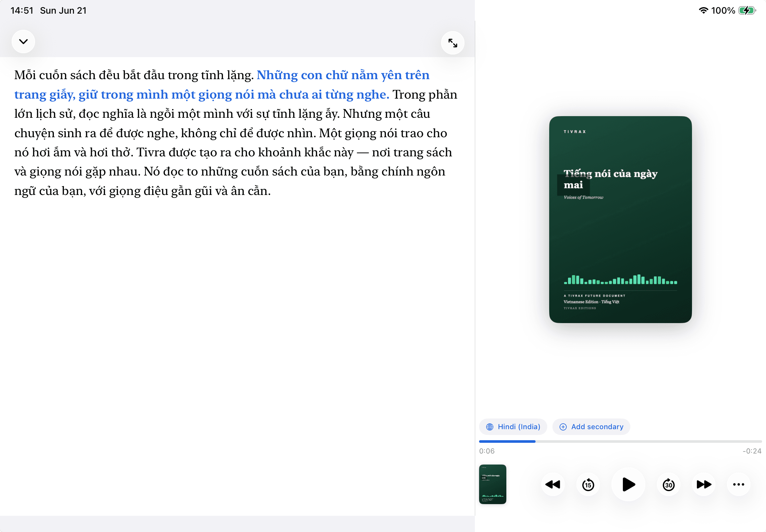This screenshot has height=532, width=766.
Task: Tap the Add secondary language button
Action: click(591, 427)
